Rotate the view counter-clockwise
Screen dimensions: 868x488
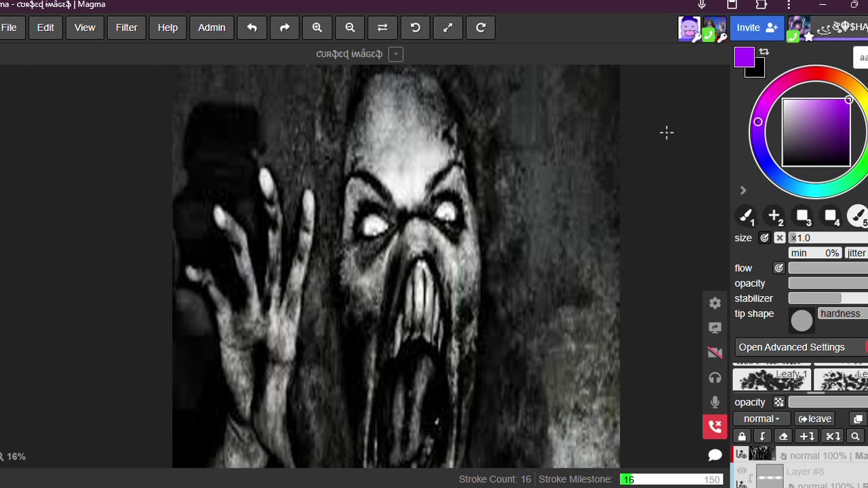[x=415, y=28]
